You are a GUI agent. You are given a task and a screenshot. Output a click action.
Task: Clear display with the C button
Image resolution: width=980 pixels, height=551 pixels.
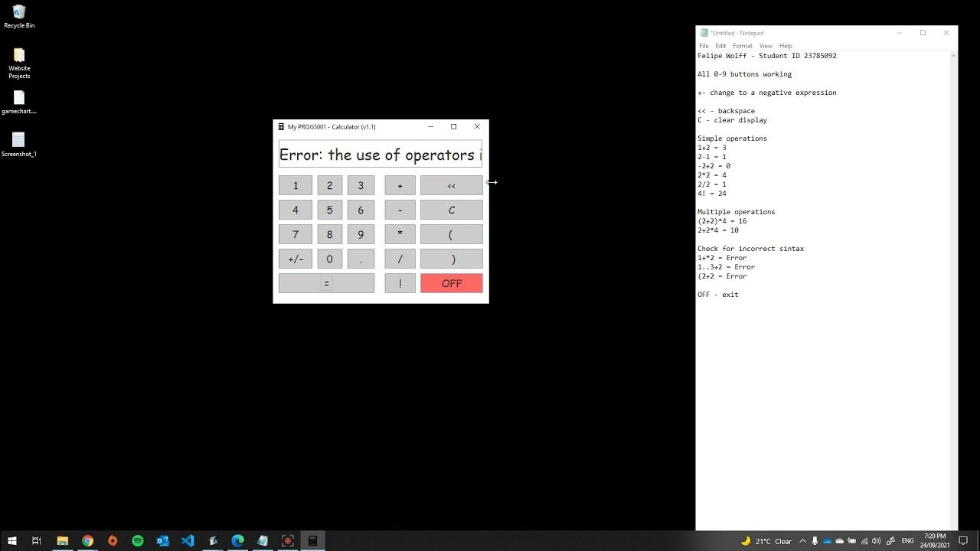click(452, 210)
